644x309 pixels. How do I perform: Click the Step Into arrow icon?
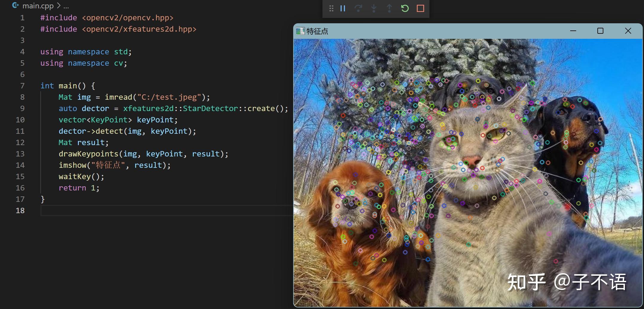374,8
